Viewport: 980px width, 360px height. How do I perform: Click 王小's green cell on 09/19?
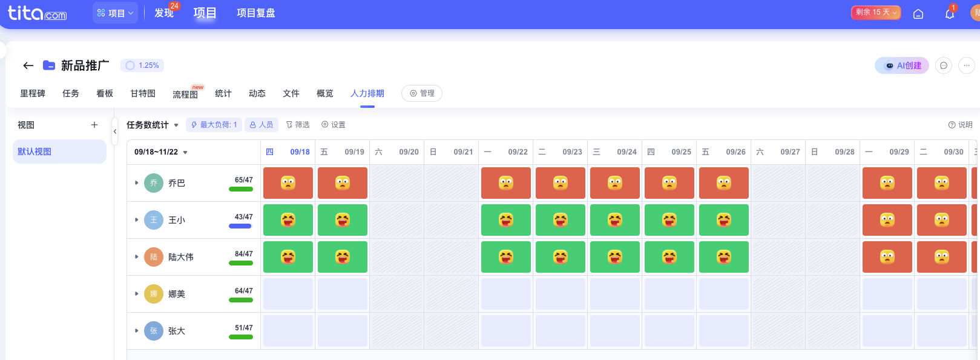(343, 220)
